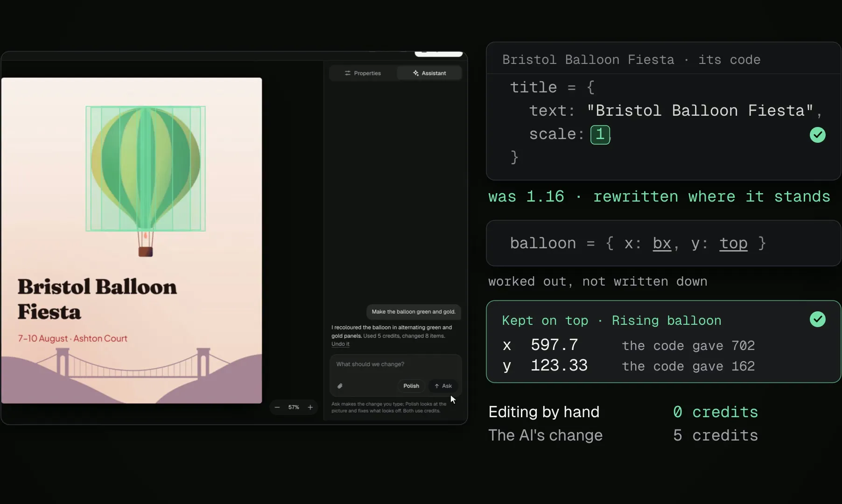Screen dimensions: 842x504
Task: Click the '5 credits' value
Action: click(x=716, y=435)
